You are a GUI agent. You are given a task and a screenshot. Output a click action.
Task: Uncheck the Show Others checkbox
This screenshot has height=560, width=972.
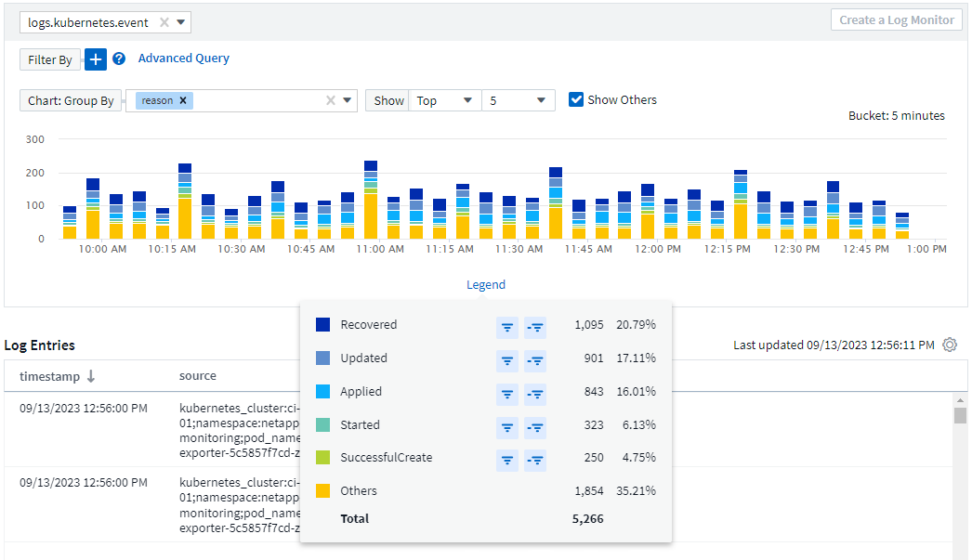coord(576,100)
